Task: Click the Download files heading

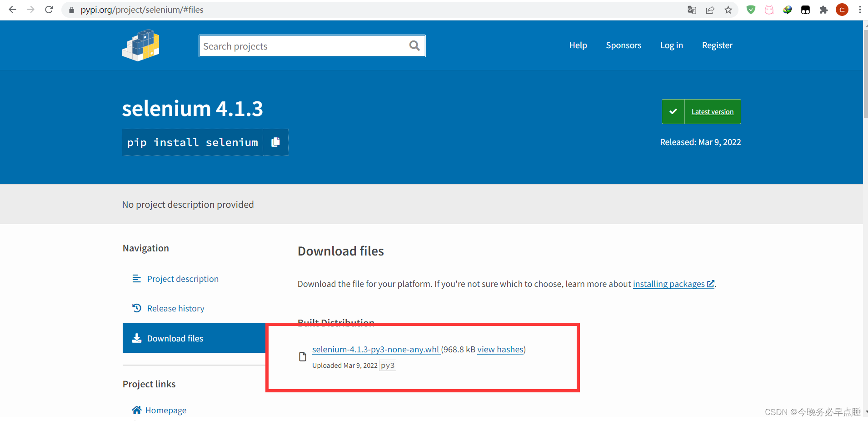Action: (x=341, y=251)
